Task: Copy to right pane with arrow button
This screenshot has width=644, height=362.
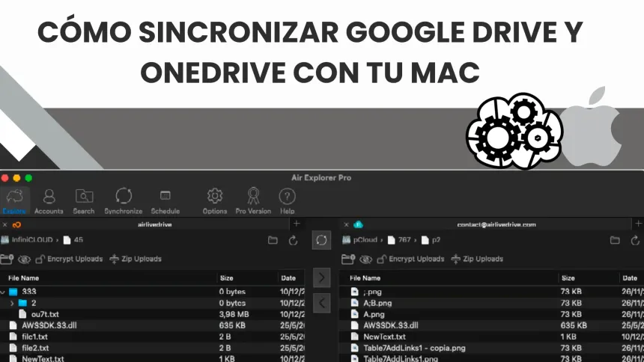Action: (x=321, y=278)
